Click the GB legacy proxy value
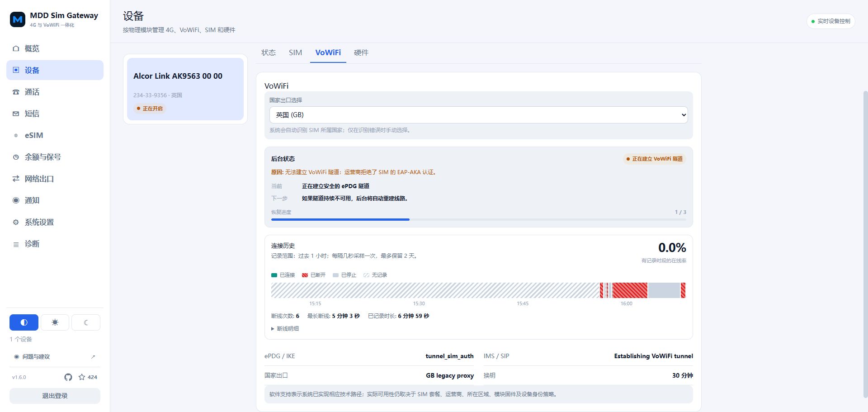 coord(450,376)
